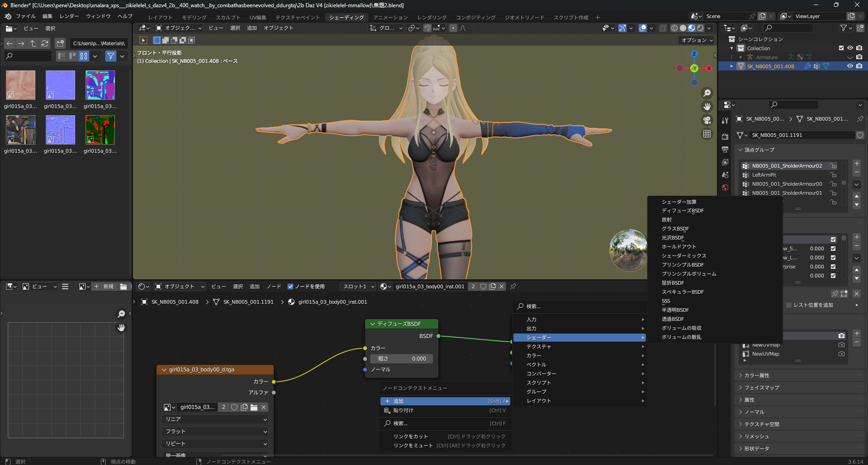Click the 粗さ value slider on Diffuse node
The height and width of the screenshot is (465, 868).
click(402, 359)
